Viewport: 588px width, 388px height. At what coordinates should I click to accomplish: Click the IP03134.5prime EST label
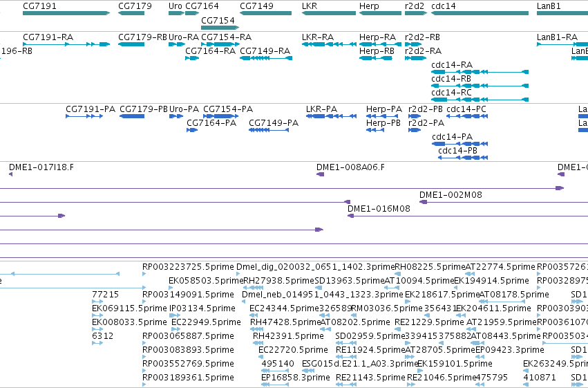tap(202, 309)
